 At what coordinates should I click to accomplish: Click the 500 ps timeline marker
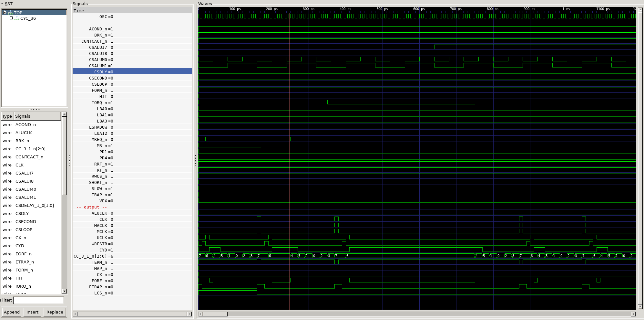pyautogui.click(x=382, y=9)
